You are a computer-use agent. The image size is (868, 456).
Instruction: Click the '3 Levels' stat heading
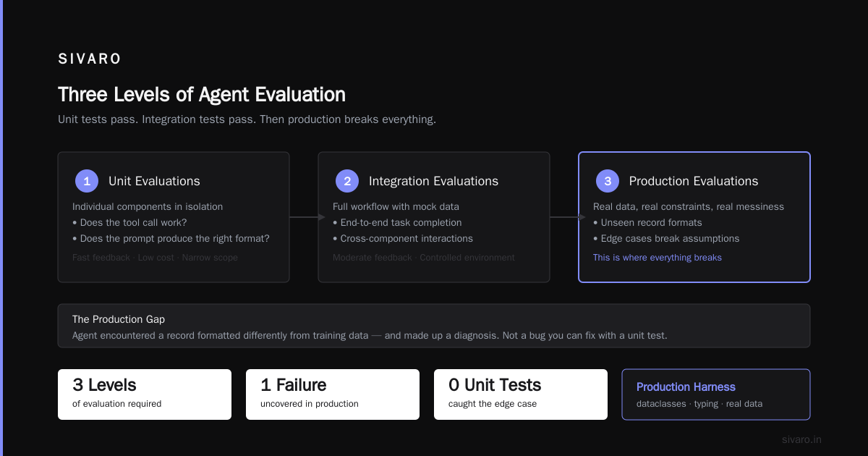(x=104, y=385)
